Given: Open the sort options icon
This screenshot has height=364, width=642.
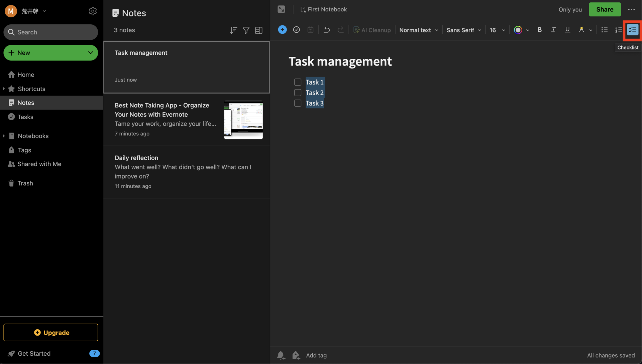Looking at the screenshot, I should [x=233, y=30].
